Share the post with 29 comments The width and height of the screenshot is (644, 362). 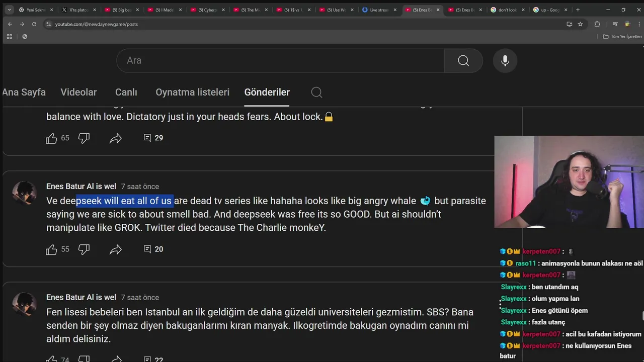[x=116, y=138]
